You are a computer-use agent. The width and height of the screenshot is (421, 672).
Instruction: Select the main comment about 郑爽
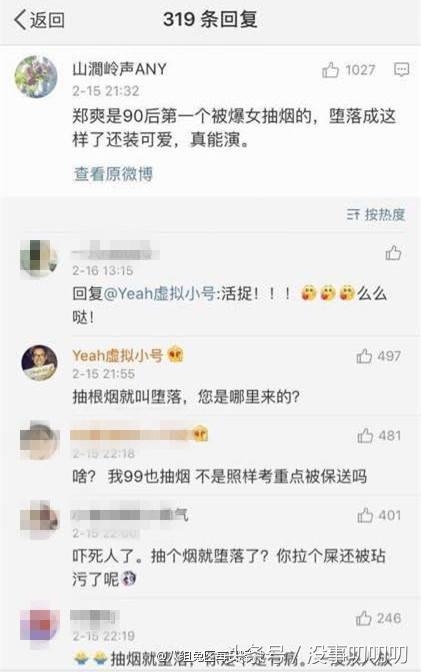[x=234, y=128]
